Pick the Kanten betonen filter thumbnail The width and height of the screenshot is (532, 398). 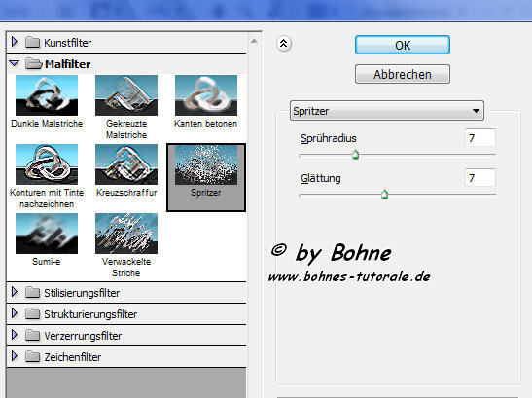point(206,95)
